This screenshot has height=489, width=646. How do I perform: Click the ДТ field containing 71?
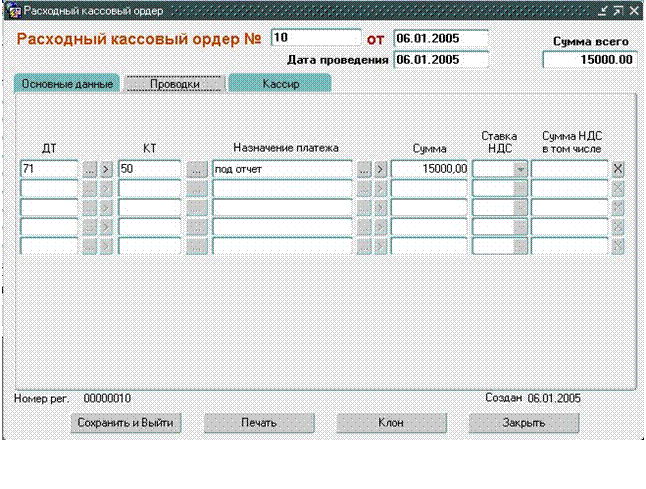pyautogui.click(x=49, y=169)
